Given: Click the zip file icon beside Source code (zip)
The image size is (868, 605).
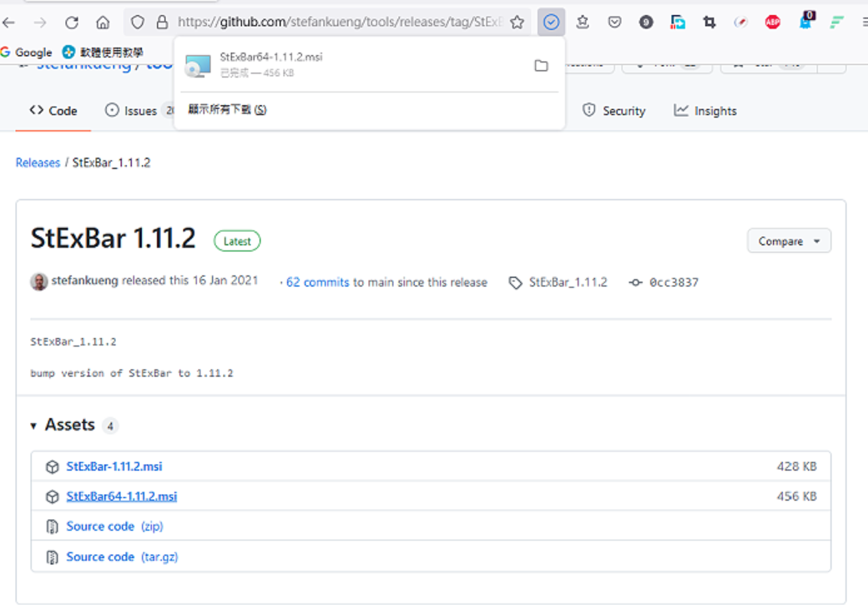Looking at the screenshot, I should pyautogui.click(x=52, y=527).
